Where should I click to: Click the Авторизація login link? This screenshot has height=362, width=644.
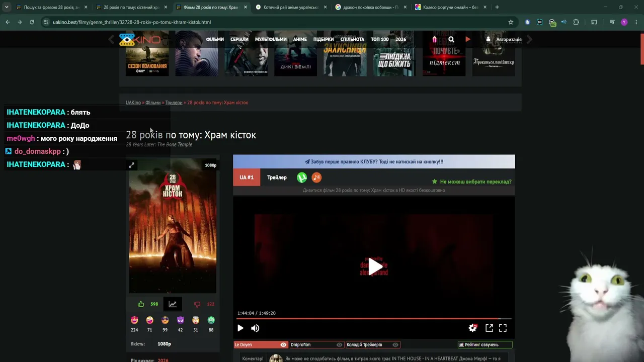tap(509, 39)
